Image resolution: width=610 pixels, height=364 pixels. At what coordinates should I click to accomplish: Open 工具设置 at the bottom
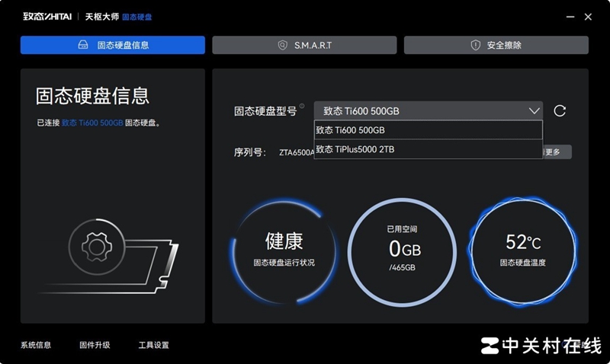(x=154, y=345)
